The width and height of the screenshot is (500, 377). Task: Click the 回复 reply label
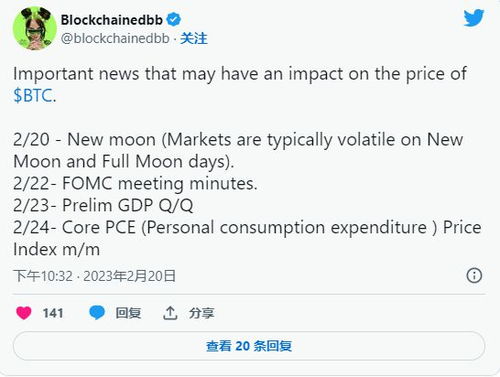click(128, 313)
